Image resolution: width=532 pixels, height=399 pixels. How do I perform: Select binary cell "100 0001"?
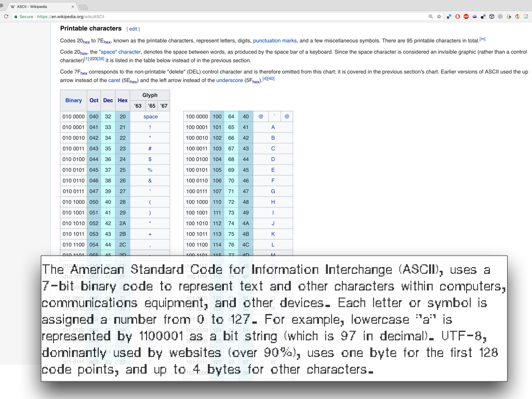197,127
